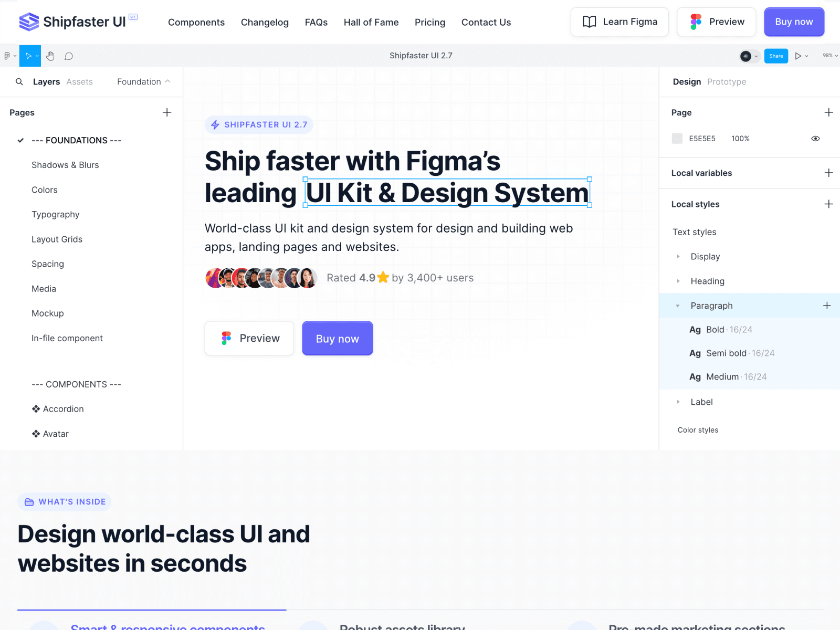Open the Figma menu dropdown arrow
840x630 pixels.
[15, 56]
